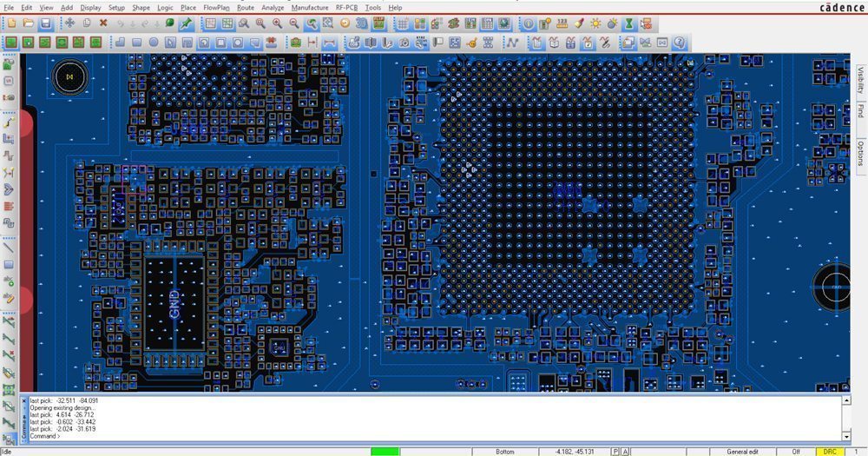Click the yellow DRC status indicator
Viewport: 868px width, 456px height.
[830, 453]
